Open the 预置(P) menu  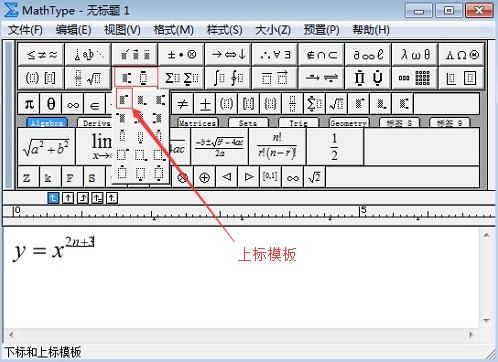[321, 30]
